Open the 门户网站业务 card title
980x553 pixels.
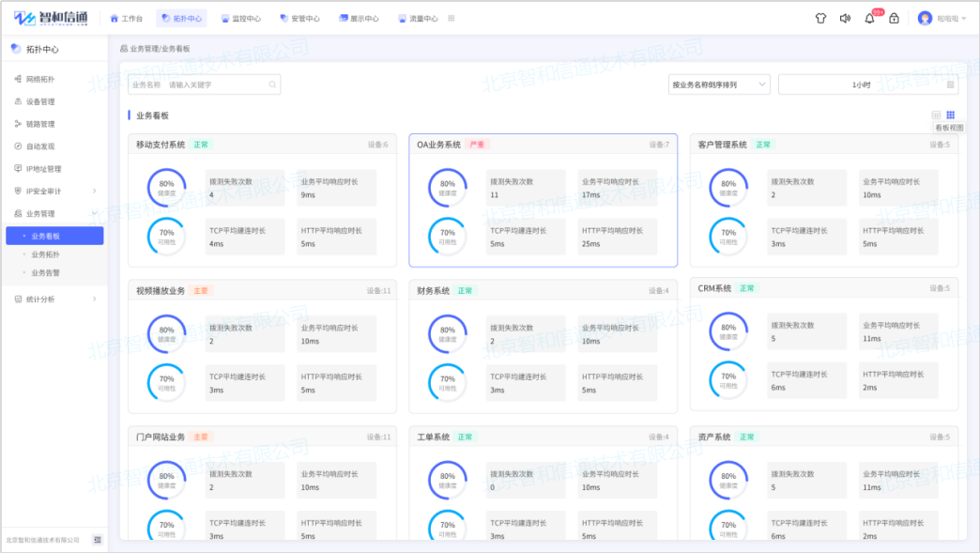pos(161,437)
